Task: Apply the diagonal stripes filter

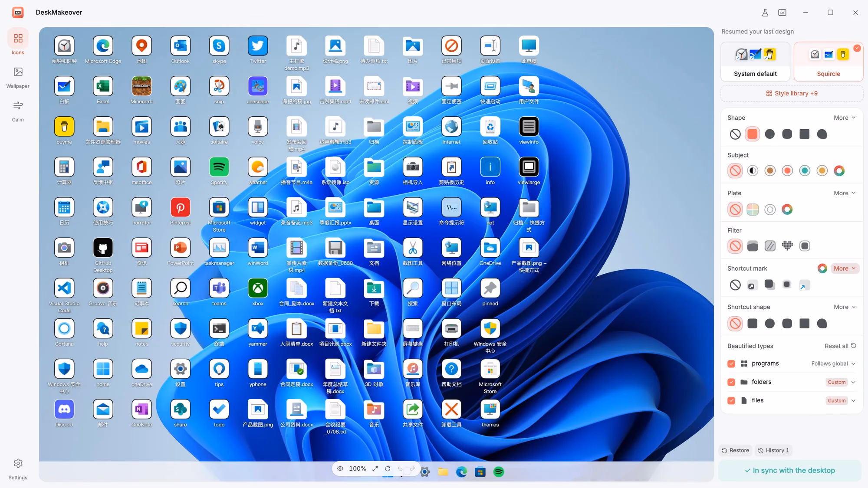Action: click(x=770, y=246)
